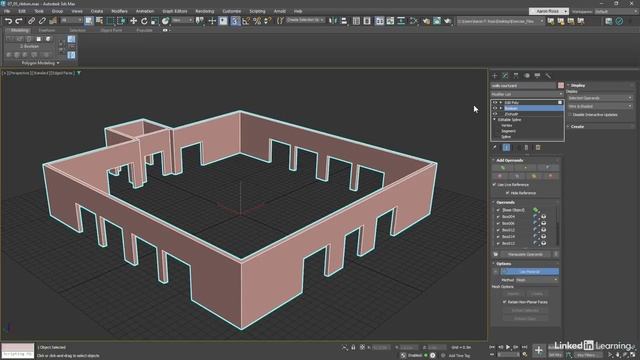
Task: Expand the Create rollout header
Action: tap(600, 127)
